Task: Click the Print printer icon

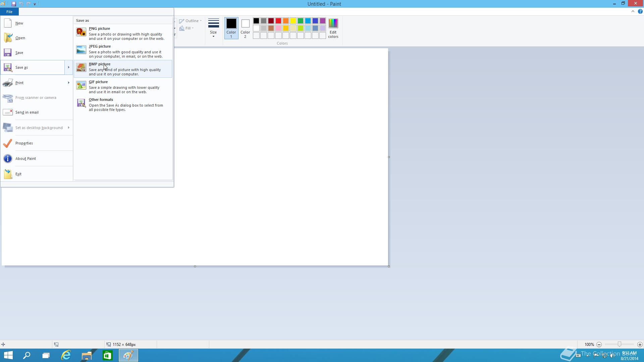Action: (x=8, y=83)
